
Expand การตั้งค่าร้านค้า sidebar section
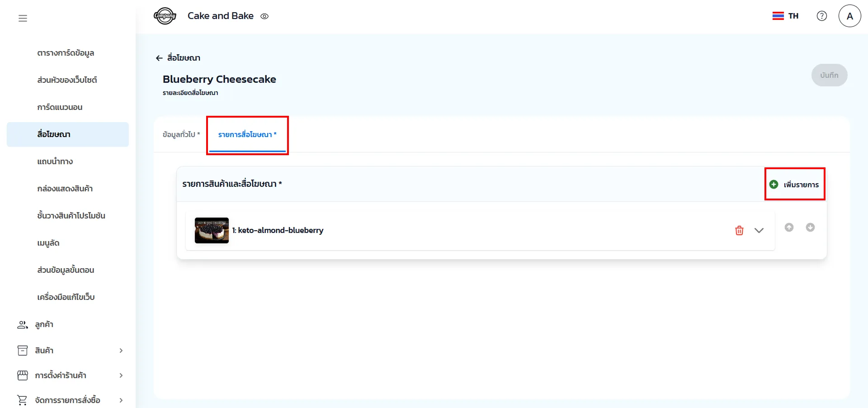click(121, 375)
